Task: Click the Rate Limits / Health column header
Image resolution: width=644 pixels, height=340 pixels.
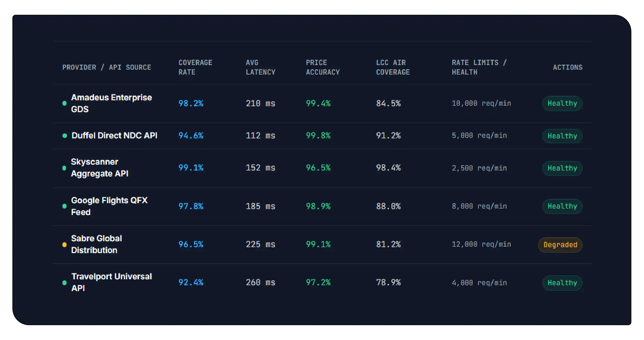Action: [479, 67]
